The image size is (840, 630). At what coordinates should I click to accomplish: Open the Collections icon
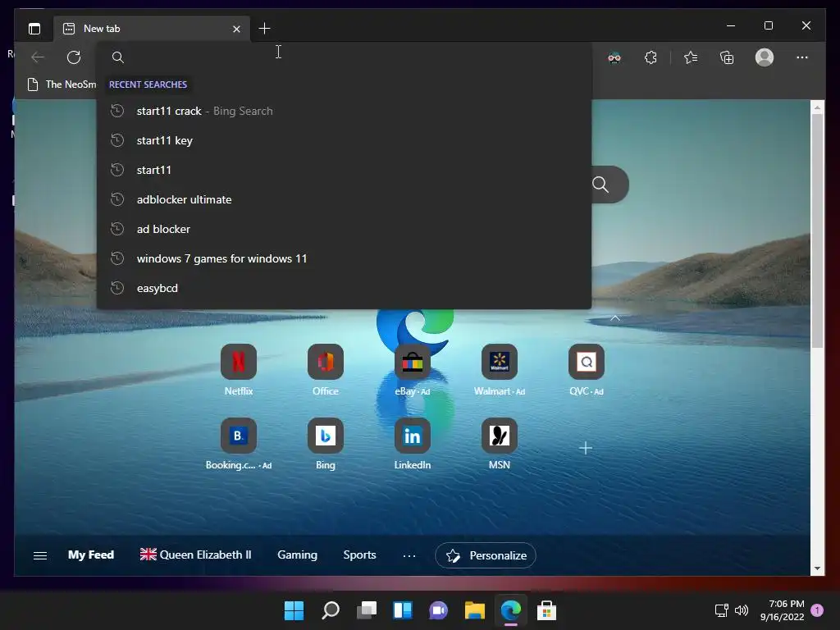727,57
